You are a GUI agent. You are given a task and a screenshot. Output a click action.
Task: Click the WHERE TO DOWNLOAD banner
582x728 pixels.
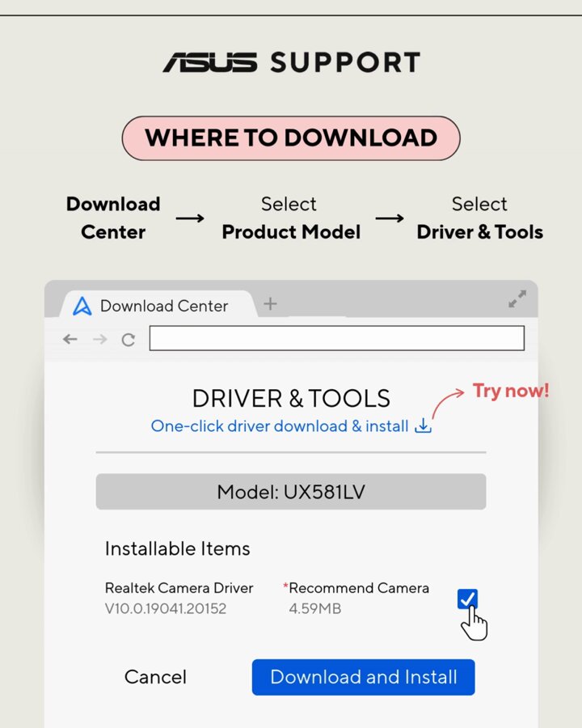[291, 138]
